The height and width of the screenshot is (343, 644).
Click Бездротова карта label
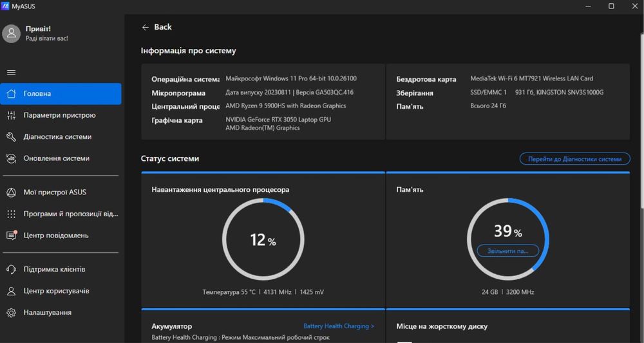426,79
